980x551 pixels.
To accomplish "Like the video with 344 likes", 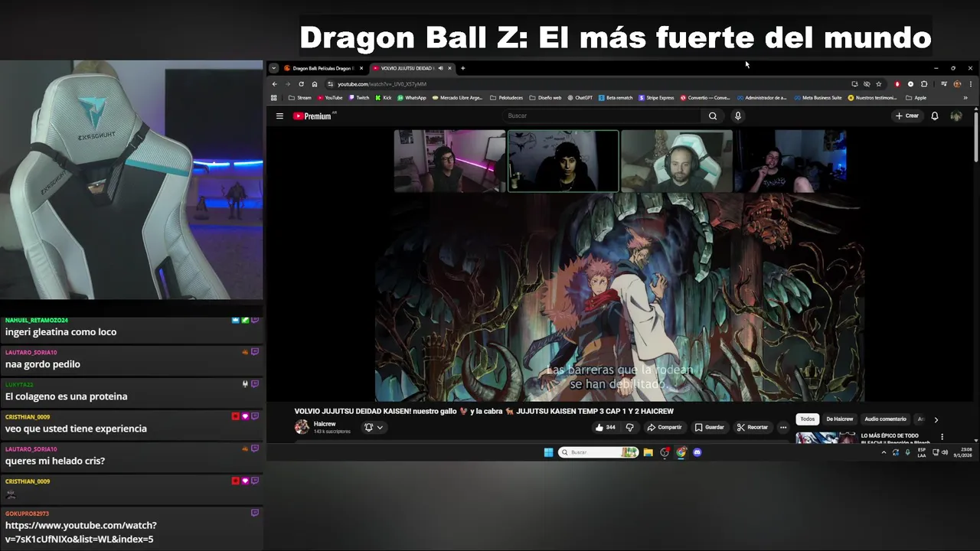I will [606, 427].
